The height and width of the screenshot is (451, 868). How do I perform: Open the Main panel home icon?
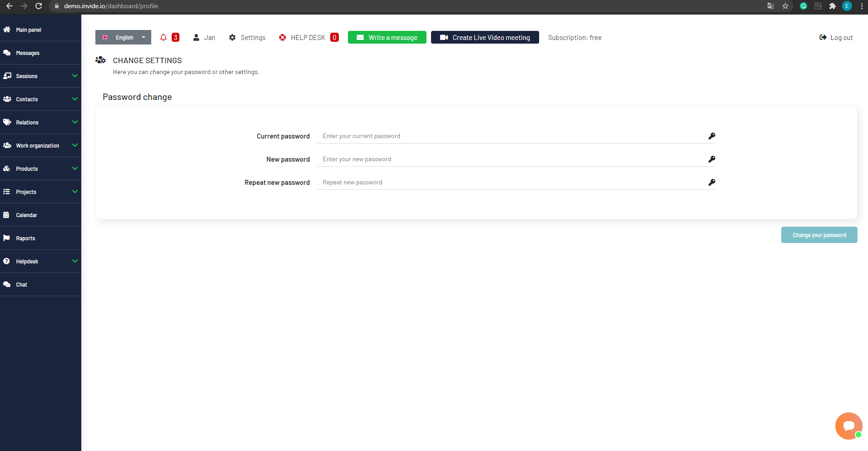pos(7,29)
